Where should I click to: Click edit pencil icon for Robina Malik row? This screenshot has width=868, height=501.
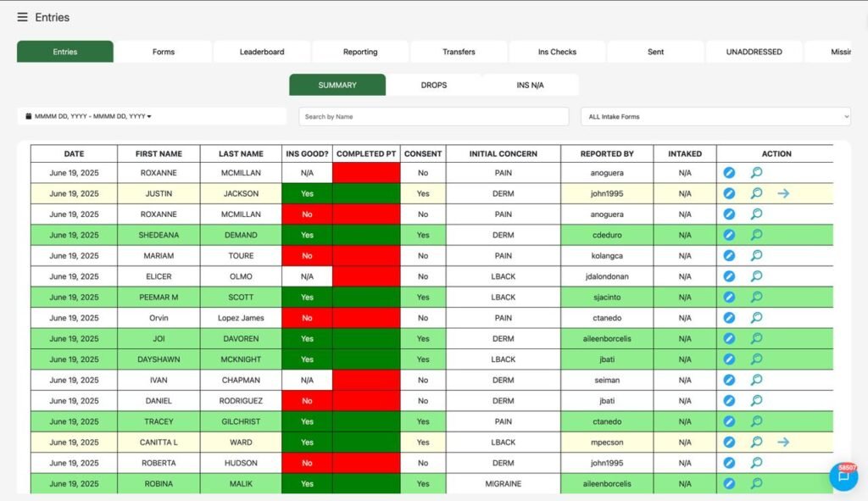(729, 483)
